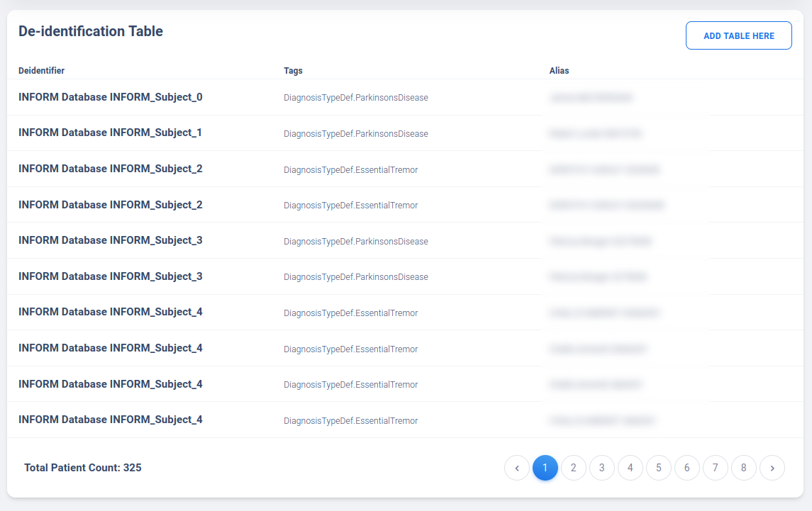The width and height of the screenshot is (812, 511).
Task: Go to the previous page arrow
Action: click(x=517, y=468)
